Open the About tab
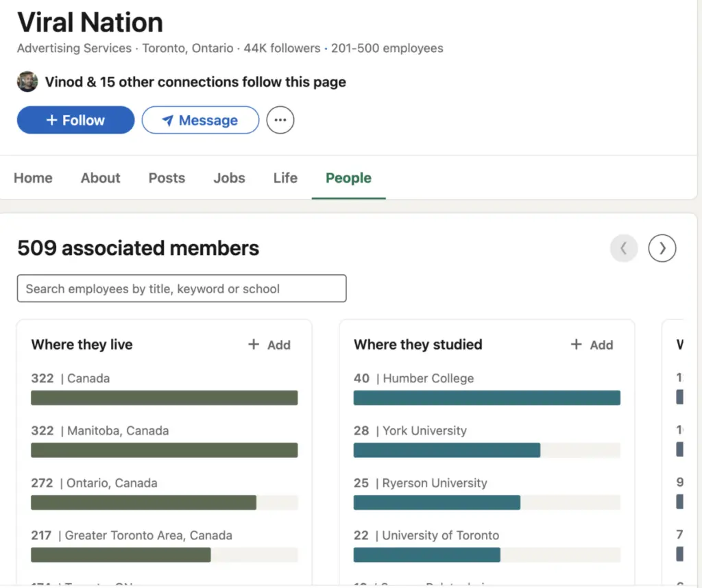The height and width of the screenshot is (588, 702). tap(100, 177)
